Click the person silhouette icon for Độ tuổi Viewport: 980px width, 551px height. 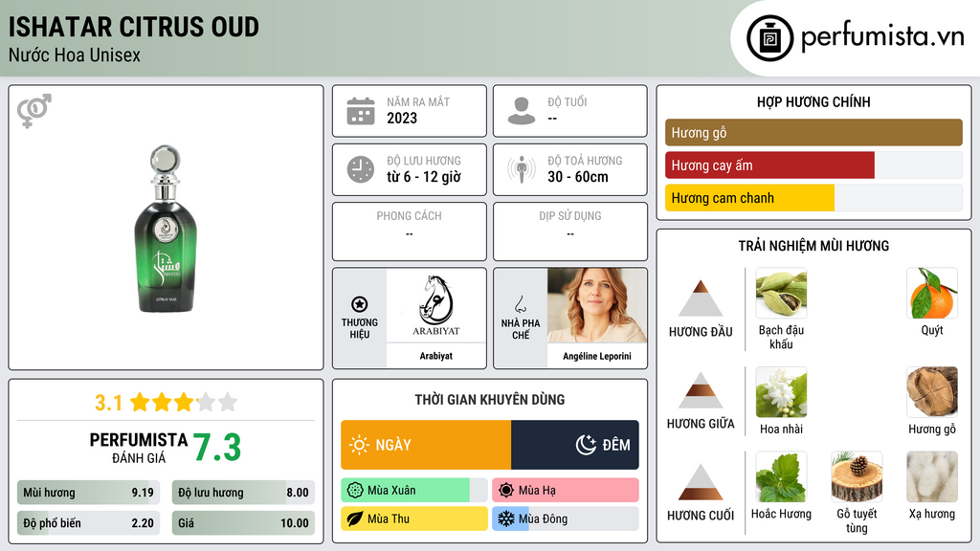[x=522, y=111]
